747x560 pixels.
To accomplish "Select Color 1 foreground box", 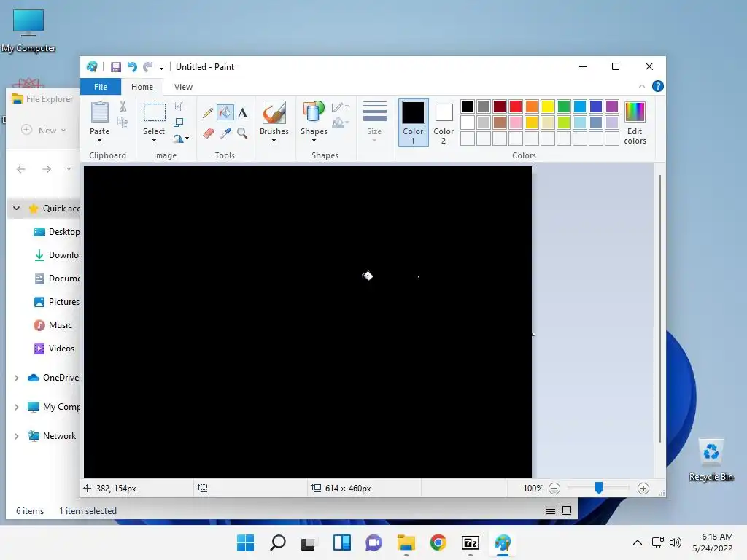I will point(413,122).
